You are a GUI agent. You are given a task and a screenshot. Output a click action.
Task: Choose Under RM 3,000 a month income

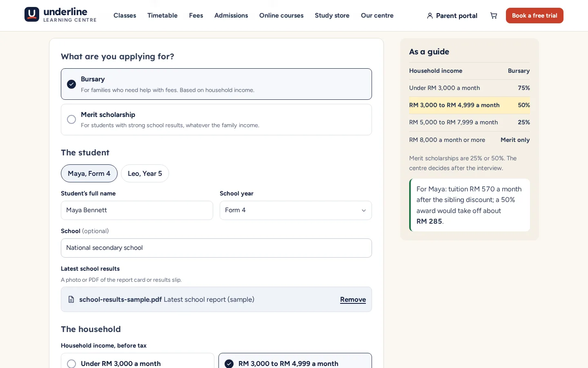[x=138, y=361]
